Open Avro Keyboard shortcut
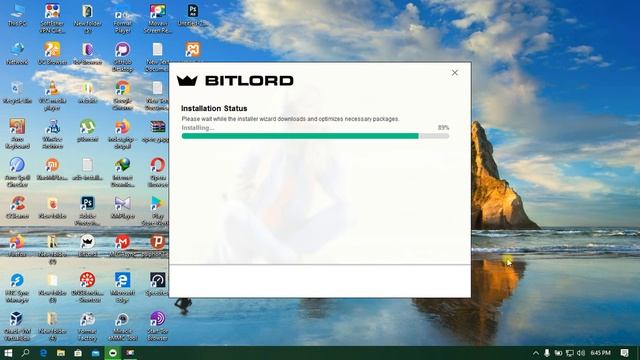Screen dimensions: 640x360 tap(17, 134)
